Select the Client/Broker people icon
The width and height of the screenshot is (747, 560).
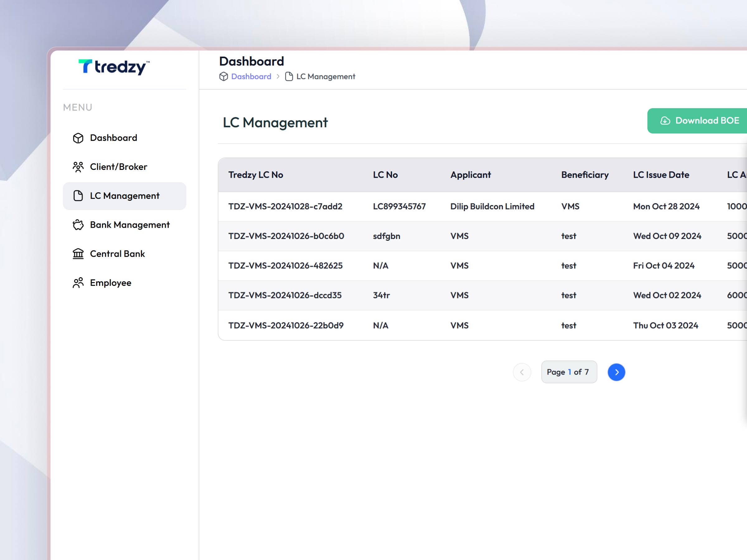tap(78, 167)
